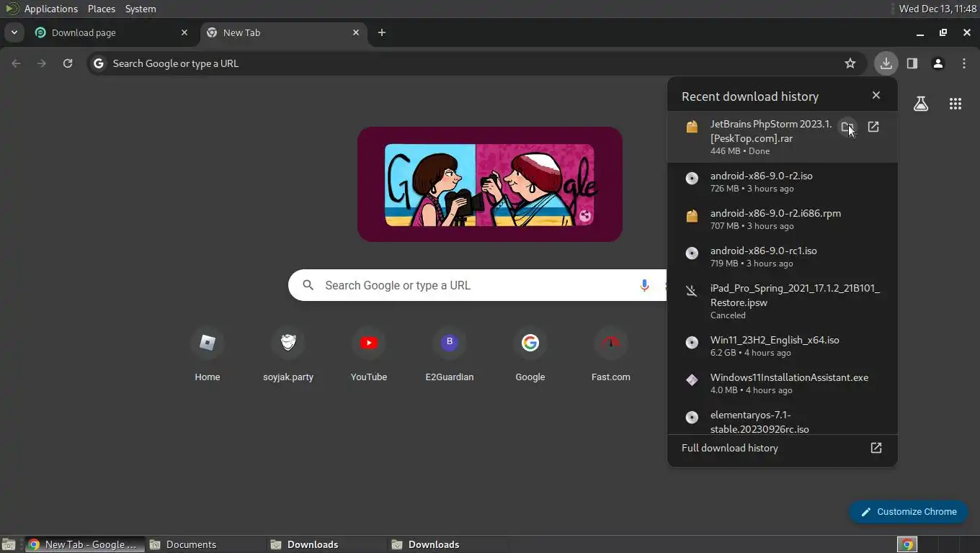Viewport: 980px width, 553px height.
Task: Expand the tab search dropdown arrow
Action: (x=14, y=32)
